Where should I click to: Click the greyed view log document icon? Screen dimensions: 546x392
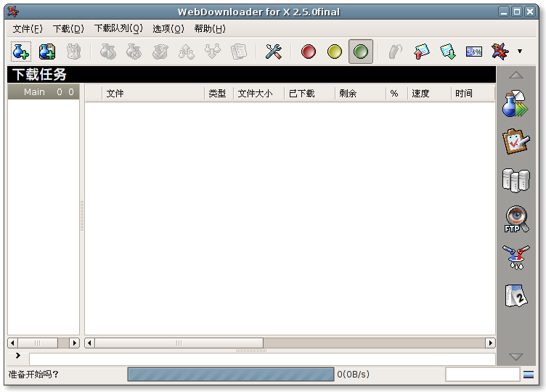239,52
